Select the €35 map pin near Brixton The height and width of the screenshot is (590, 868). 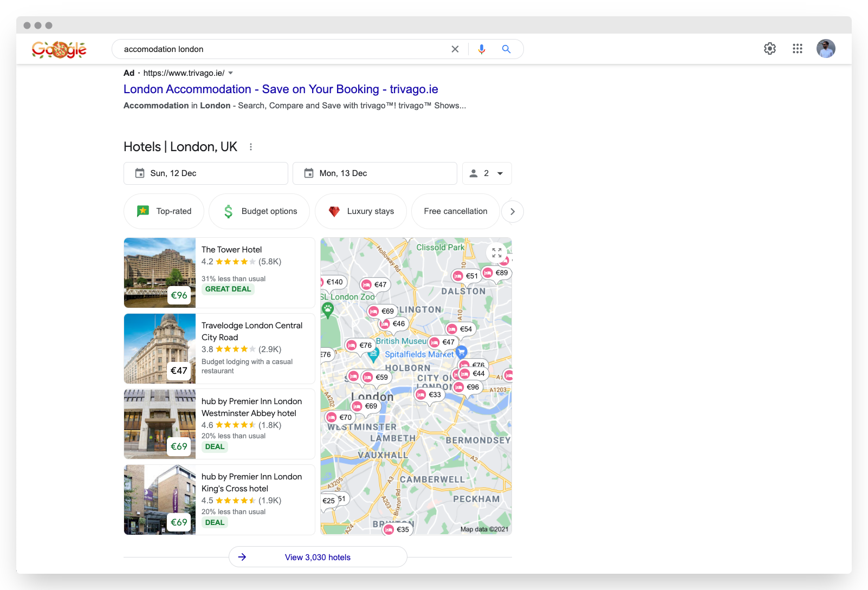[397, 530]
